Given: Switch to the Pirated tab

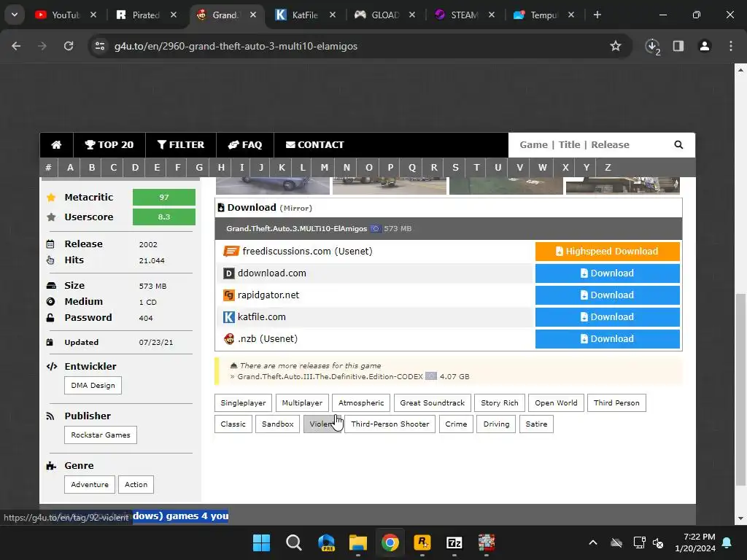Looking at the screenshot, I should coord(145,15).
